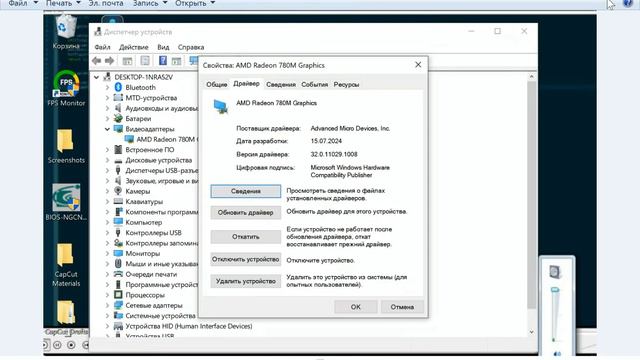Image resolution: width=640 pixels, height=360 pixels.
Task: Close the AMD Radeon 780M properties dialog
Action: point(418,65)
